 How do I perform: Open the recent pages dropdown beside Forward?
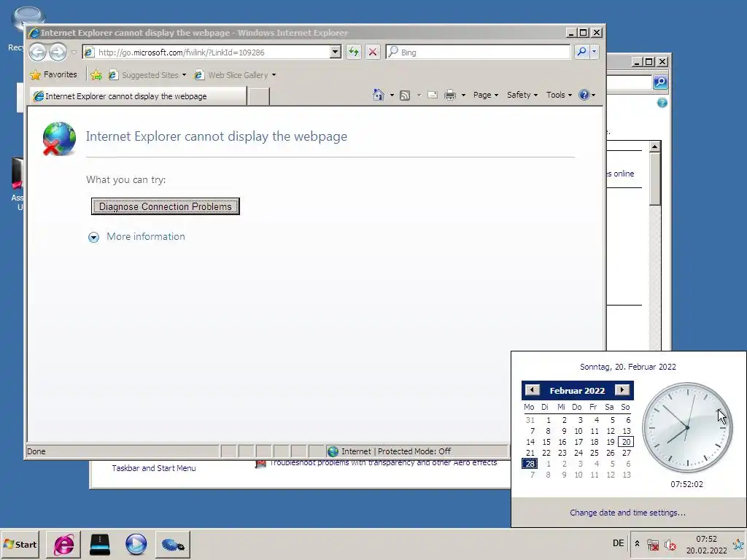click(74, 52)
